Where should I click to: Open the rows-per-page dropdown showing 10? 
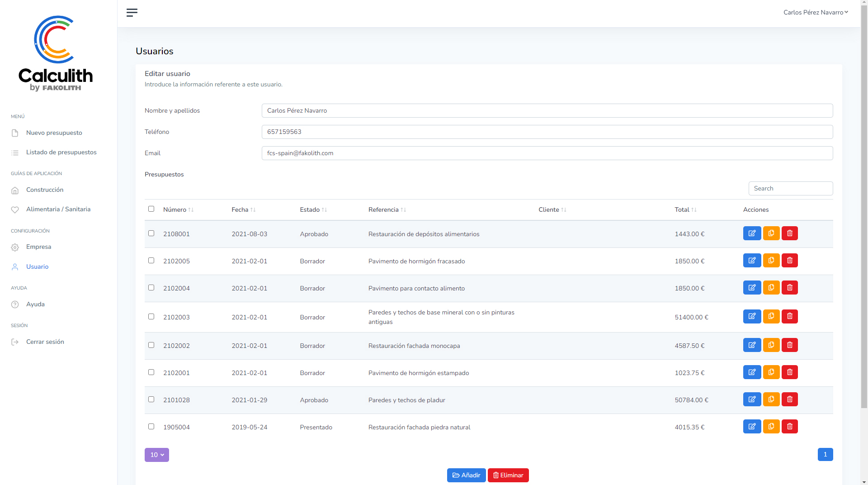coord(156,455)
